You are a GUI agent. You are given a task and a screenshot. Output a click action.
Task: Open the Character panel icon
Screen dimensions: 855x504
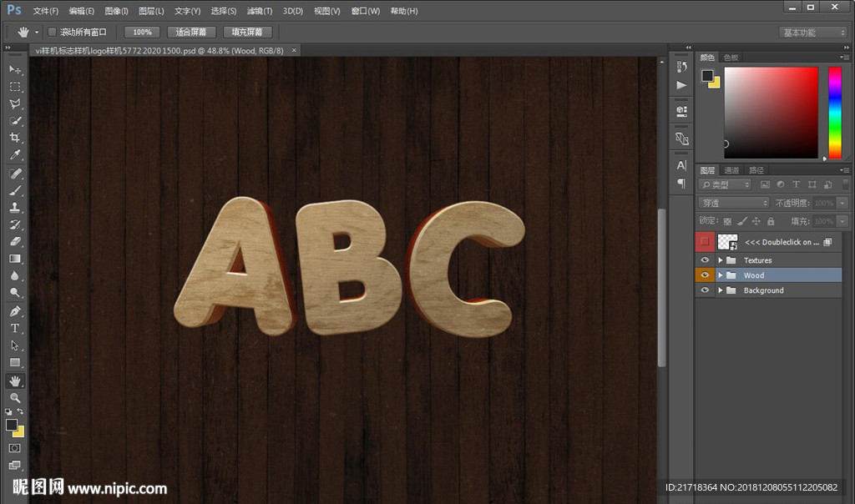pos(681,165)
